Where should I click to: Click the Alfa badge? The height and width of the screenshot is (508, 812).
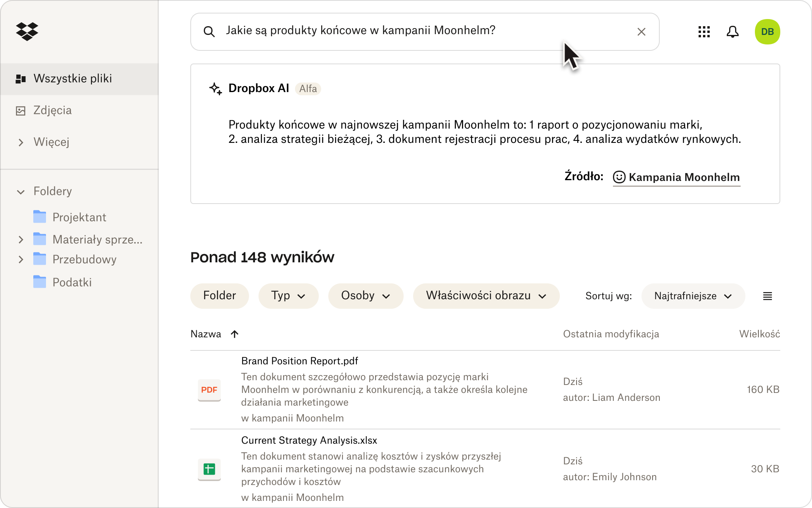tap(308, 89)
